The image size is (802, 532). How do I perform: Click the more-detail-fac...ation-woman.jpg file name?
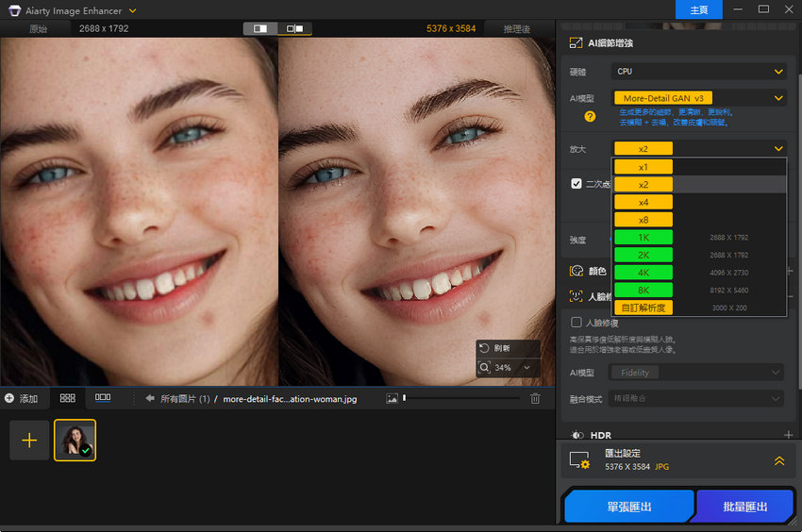(x=290, y=398)
